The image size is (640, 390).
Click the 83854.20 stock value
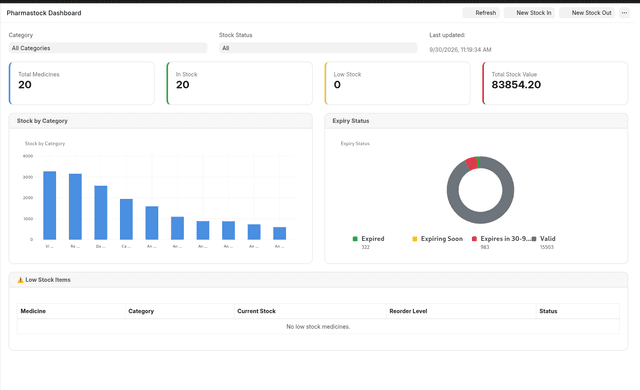tap(516, 85)
